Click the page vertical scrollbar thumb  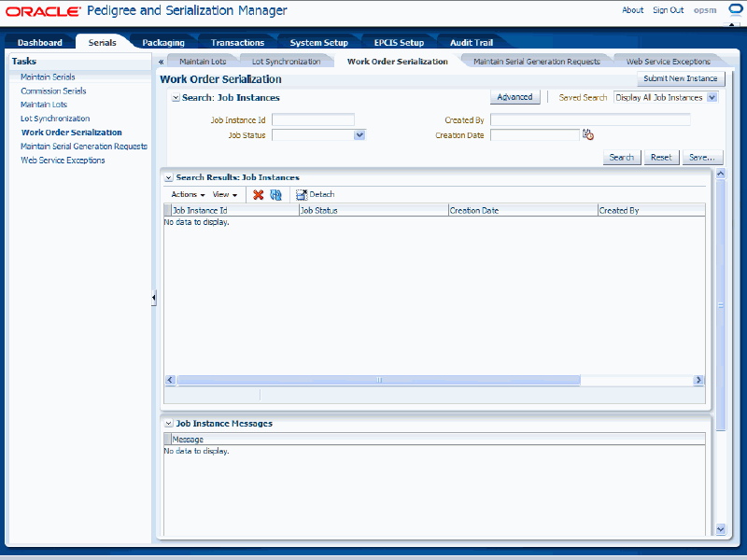point(720,306)
